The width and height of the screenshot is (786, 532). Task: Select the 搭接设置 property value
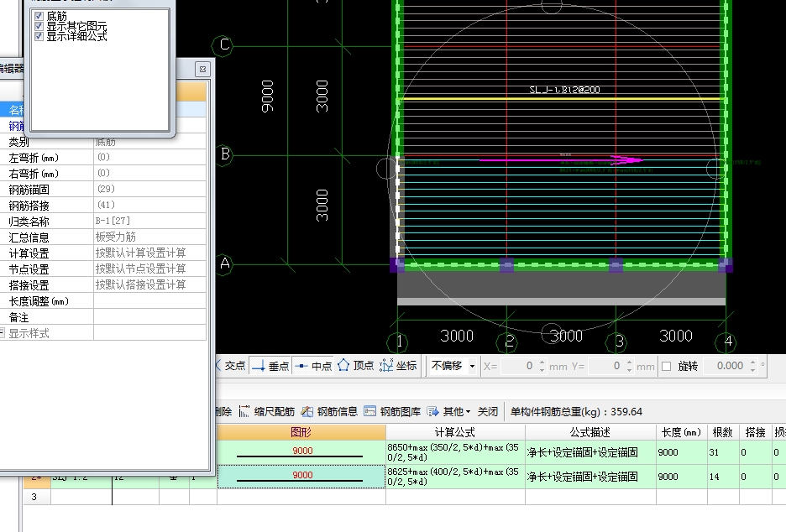149,285
